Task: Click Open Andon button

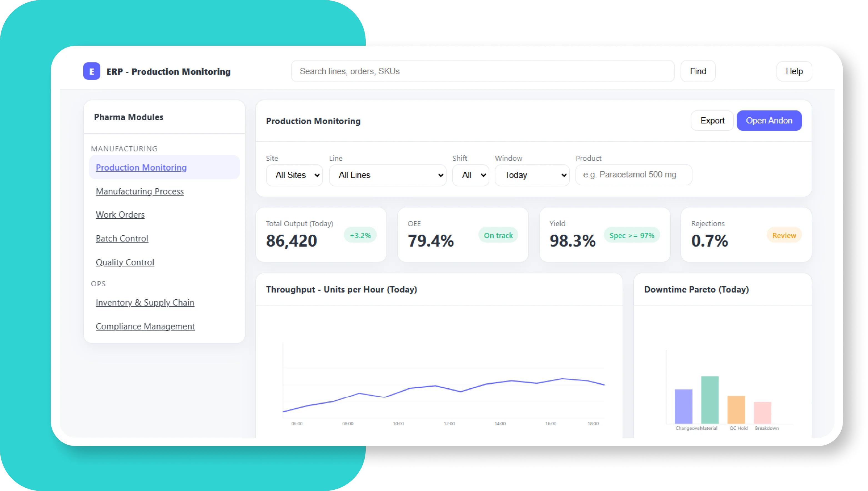Action: pos(769,121)
